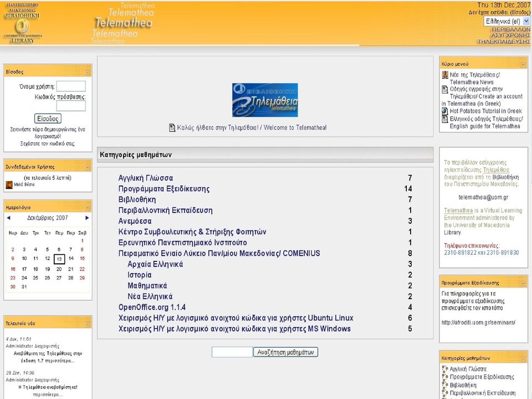This screenshot has height=399, width=532.
Task: Collapse the Κύριο μενού block
Action: coord(523,64)
